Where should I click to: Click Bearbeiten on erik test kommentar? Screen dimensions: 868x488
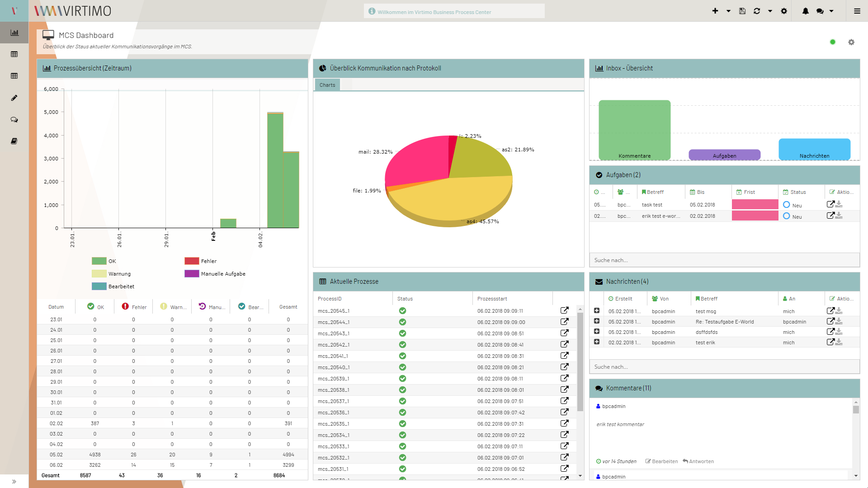point(661,461)
